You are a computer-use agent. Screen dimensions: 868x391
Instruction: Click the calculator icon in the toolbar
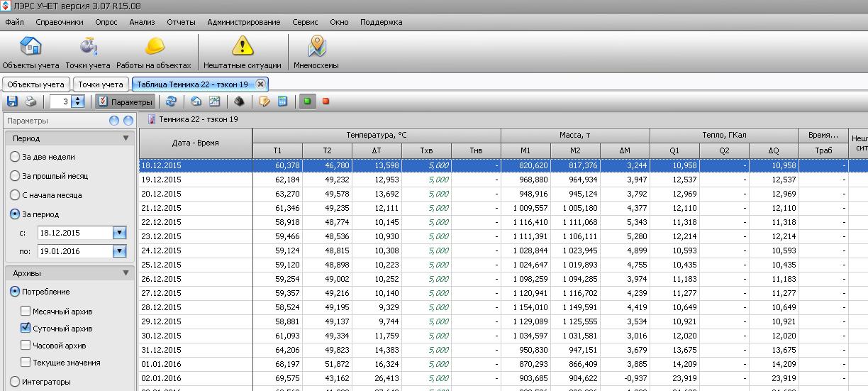pos(282,101)
